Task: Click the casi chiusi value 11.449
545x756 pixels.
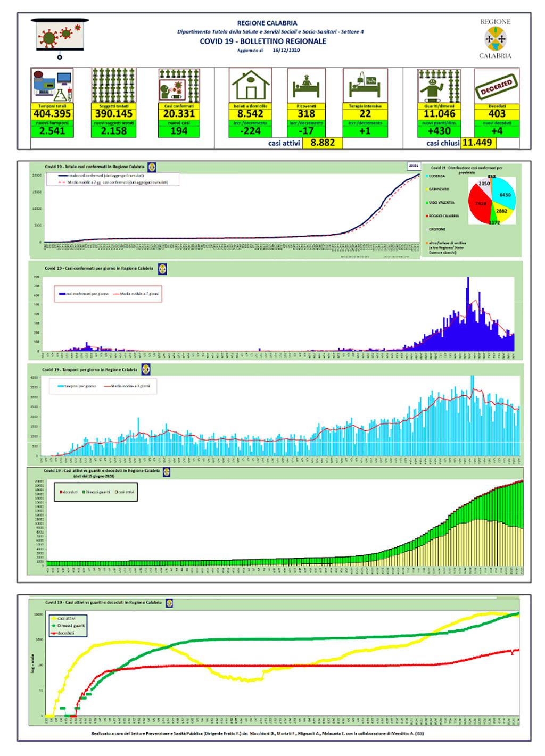Action: coord(477,143)
